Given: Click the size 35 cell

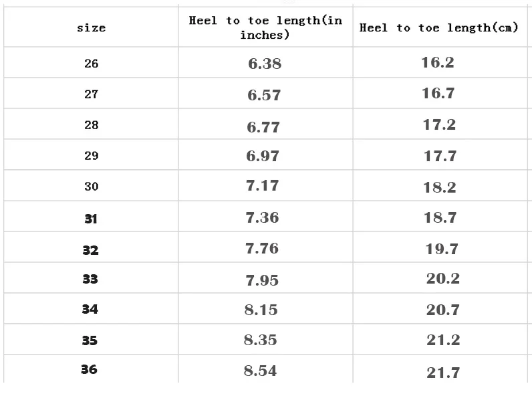Looking at the screenshot, I should (x=90, y=340).
